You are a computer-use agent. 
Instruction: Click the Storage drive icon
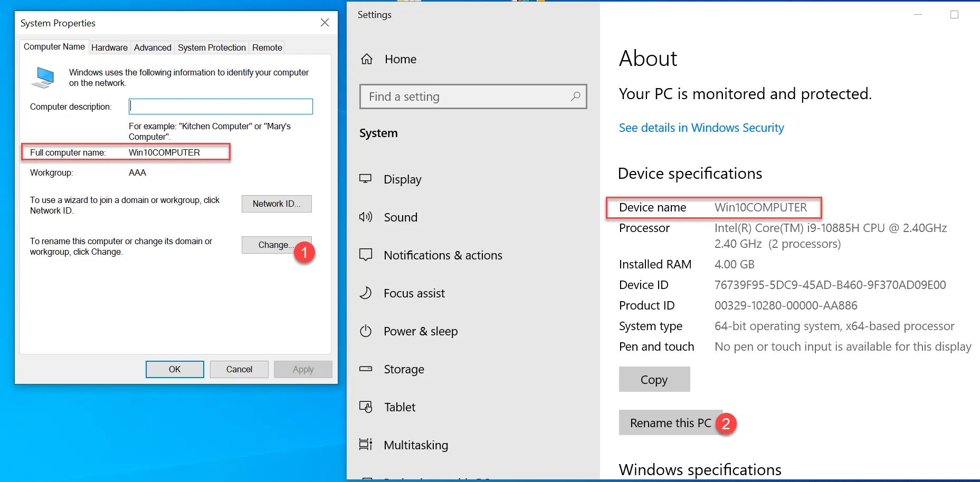[x=366, y=369]
